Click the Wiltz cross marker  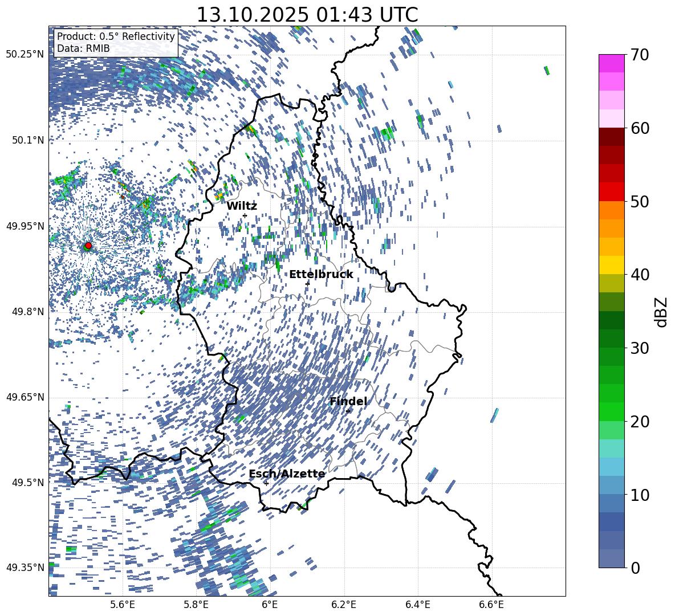click(245, 216)
